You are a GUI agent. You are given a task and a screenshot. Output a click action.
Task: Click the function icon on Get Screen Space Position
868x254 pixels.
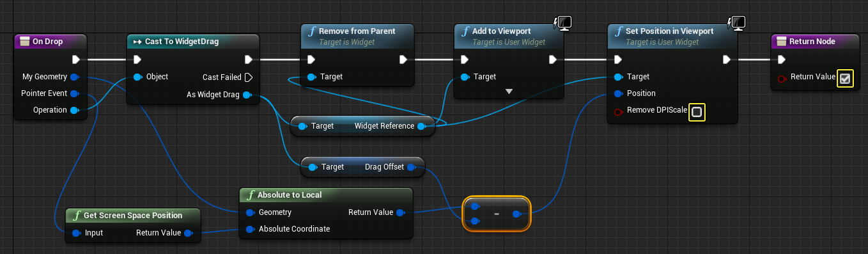[77, 215]
